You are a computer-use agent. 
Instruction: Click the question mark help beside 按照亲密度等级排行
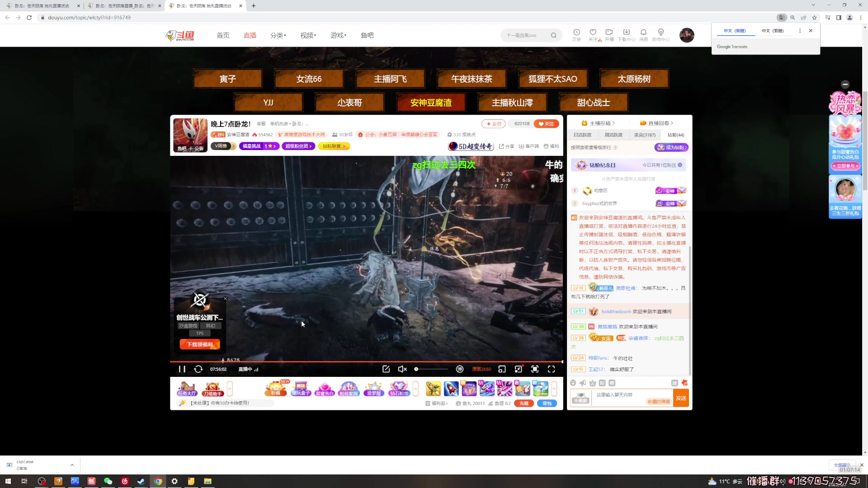tap(615, 148)
